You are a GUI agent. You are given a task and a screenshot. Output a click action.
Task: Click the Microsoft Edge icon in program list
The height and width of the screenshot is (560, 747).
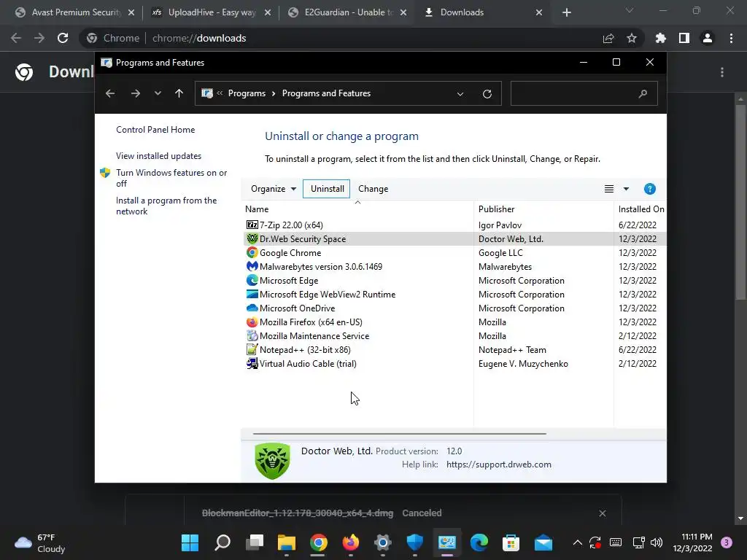pos(252,280)
